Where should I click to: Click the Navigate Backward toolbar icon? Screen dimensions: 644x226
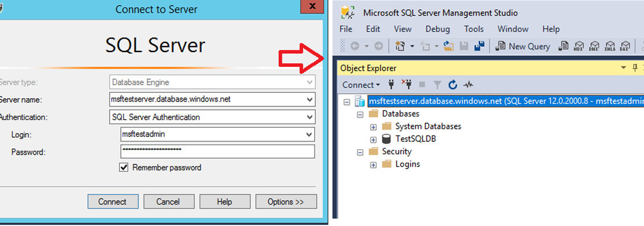point(355,46)
